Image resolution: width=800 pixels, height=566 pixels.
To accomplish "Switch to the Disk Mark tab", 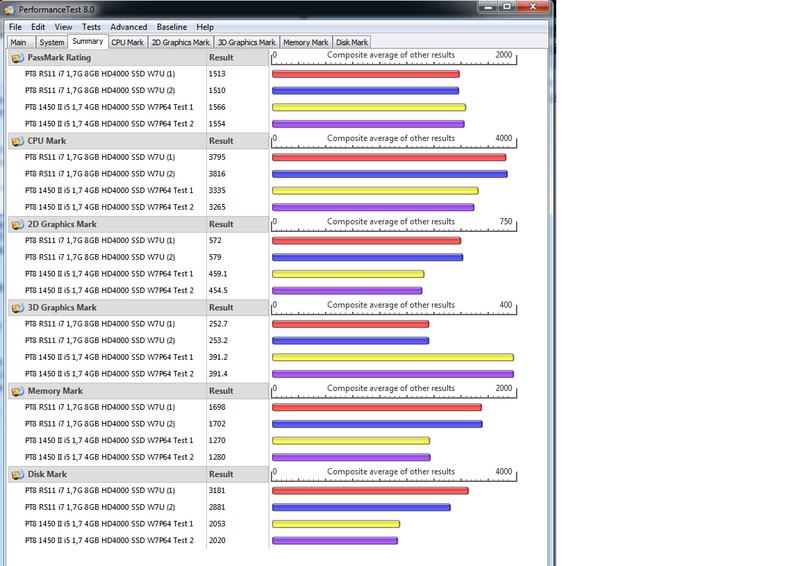I will coord(352,42).
